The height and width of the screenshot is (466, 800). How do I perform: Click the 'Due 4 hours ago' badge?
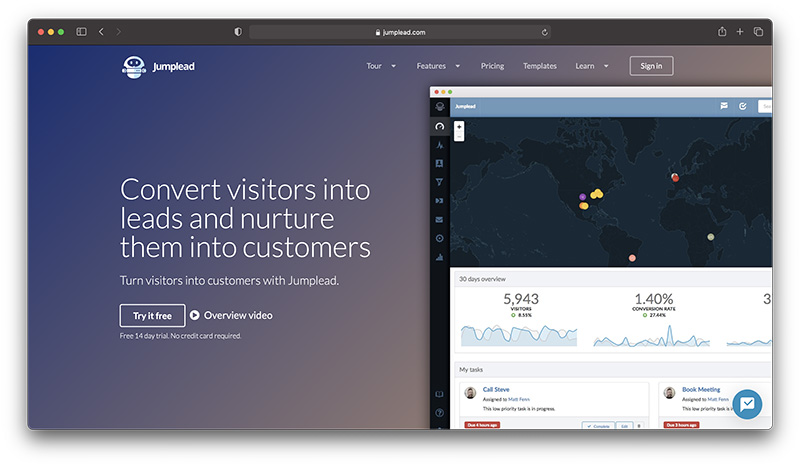[x=482, y=425]
